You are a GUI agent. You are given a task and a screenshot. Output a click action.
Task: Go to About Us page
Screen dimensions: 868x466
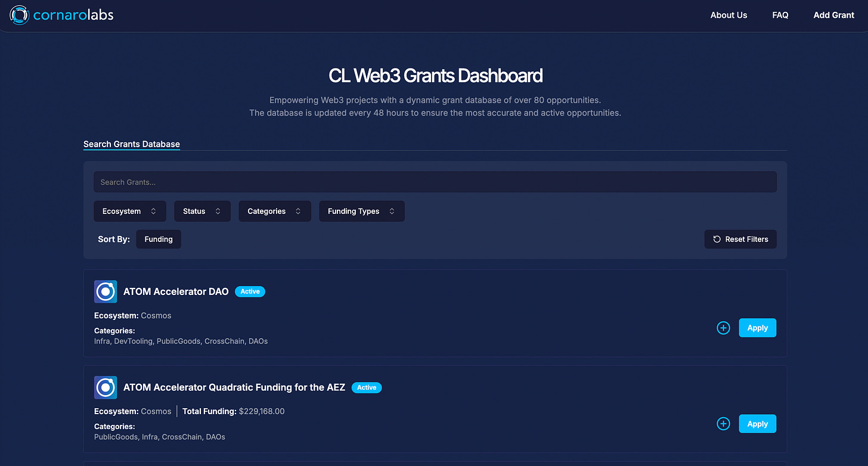click(x=728, y=15)
